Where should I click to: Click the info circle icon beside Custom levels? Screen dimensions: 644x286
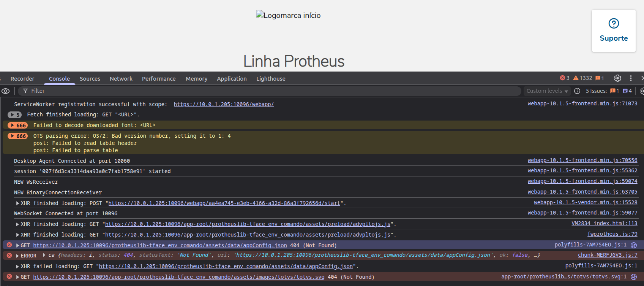(577, 91)
